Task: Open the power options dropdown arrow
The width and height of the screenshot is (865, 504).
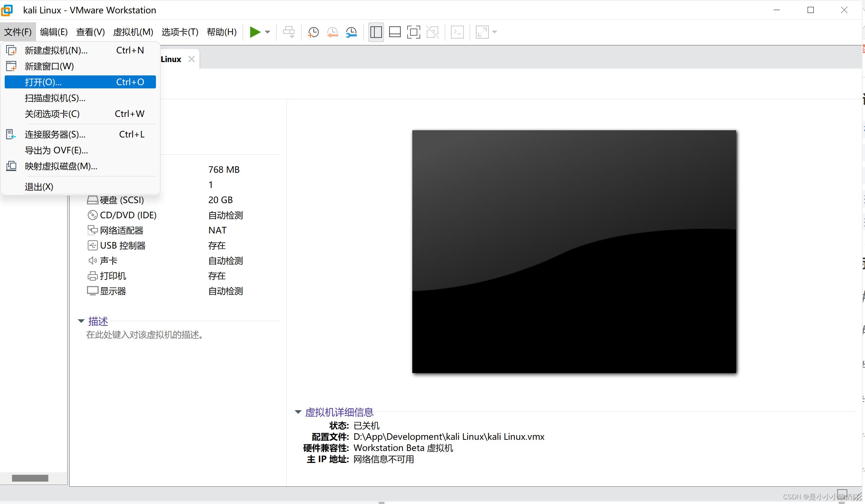Action: point(268,32)
